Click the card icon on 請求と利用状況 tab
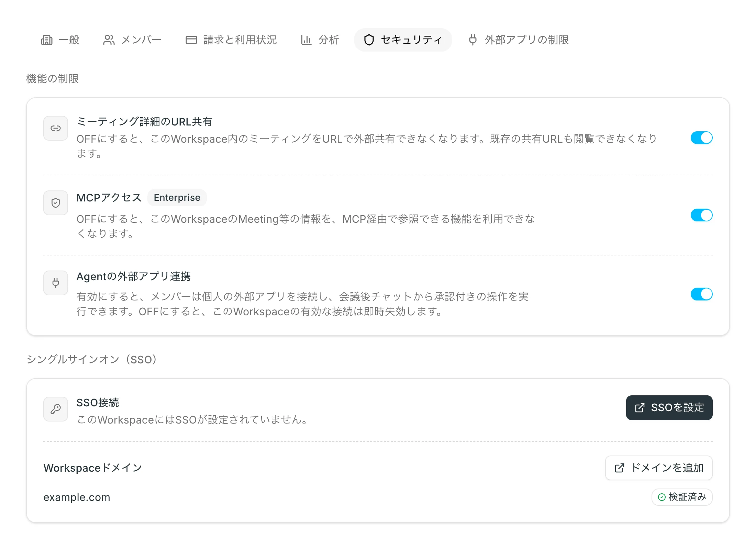Screen dimensions: 756x559 pyautogui.click(x=191, y=40)
